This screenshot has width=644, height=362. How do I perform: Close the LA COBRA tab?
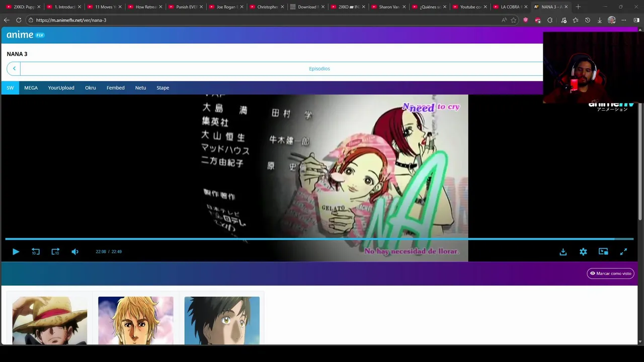tap(526, 7)
